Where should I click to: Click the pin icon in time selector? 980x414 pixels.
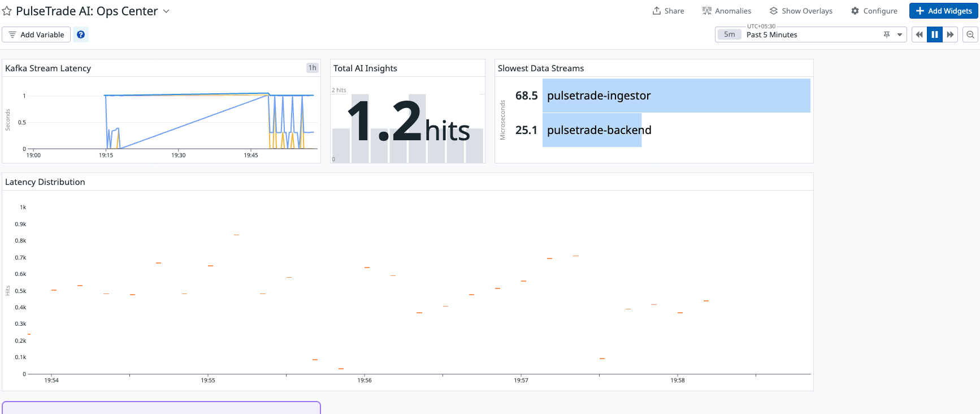pyautogui.click(x=887, y=34)
